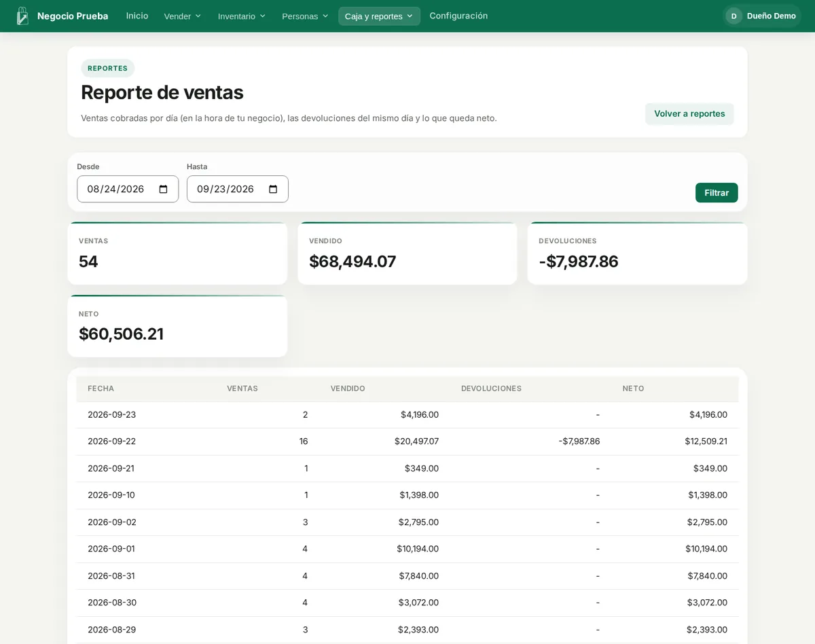
Task: Click the Neto total $60,506.21
Action: click(x=121, y=334)
